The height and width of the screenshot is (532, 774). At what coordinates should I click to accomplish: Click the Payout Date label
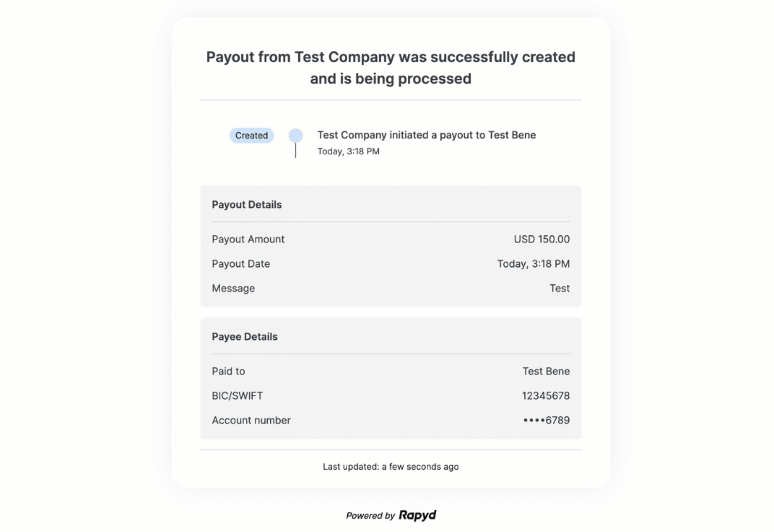(240, 264)
